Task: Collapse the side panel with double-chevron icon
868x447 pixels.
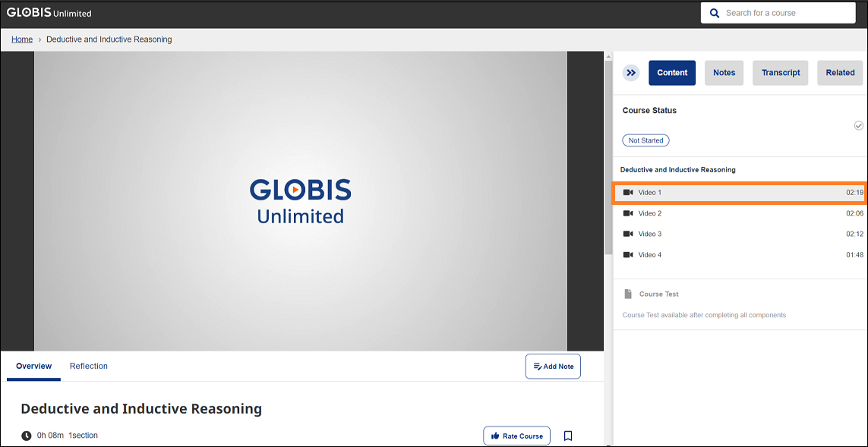Action: (631, 72)
